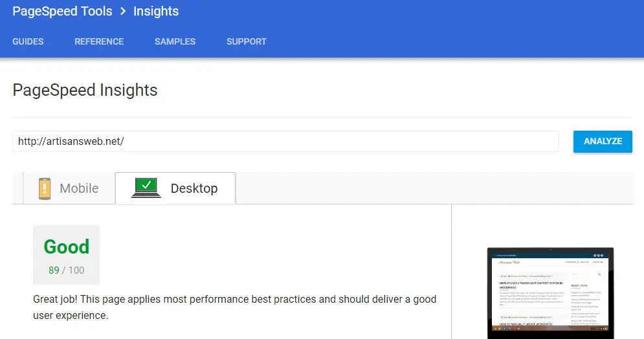Select the Desktop tab label

pos(194,188)
